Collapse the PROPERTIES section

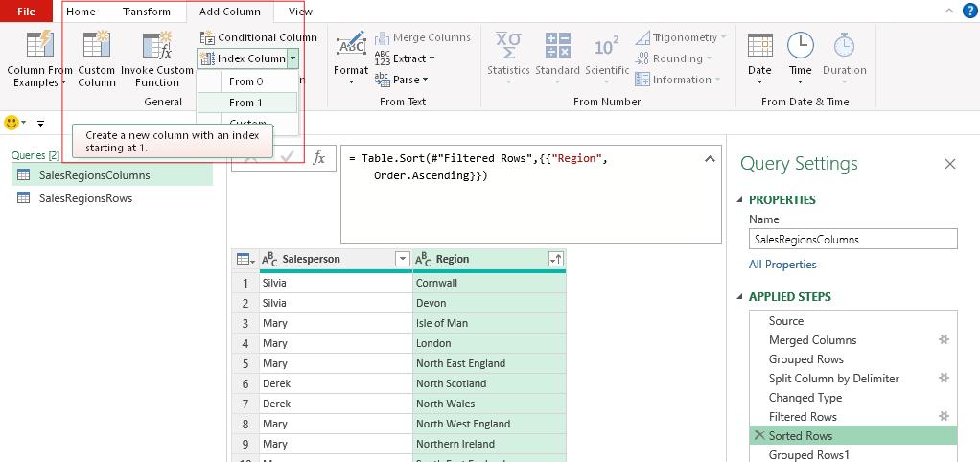(740, 199)
